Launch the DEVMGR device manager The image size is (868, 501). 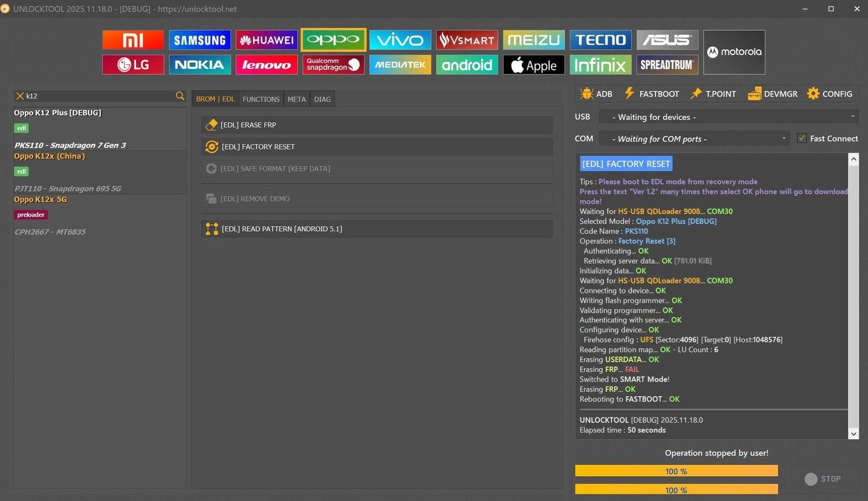pyautogui.click(x=773, y=93)
